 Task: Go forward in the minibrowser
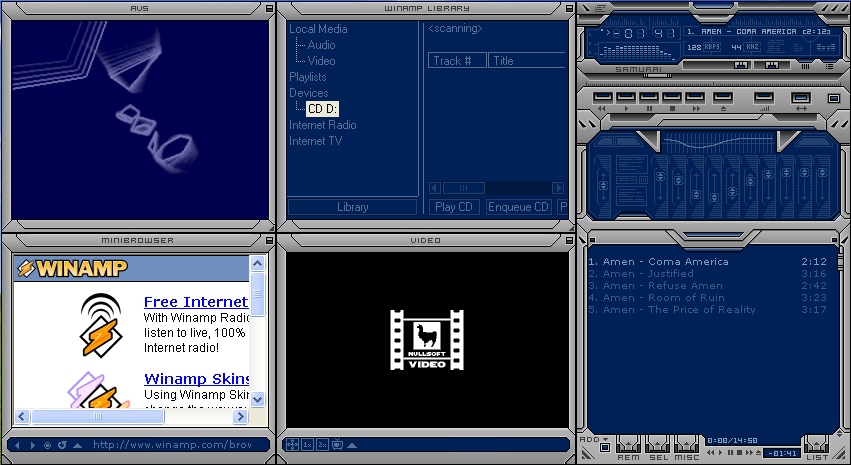coord(33,445)
